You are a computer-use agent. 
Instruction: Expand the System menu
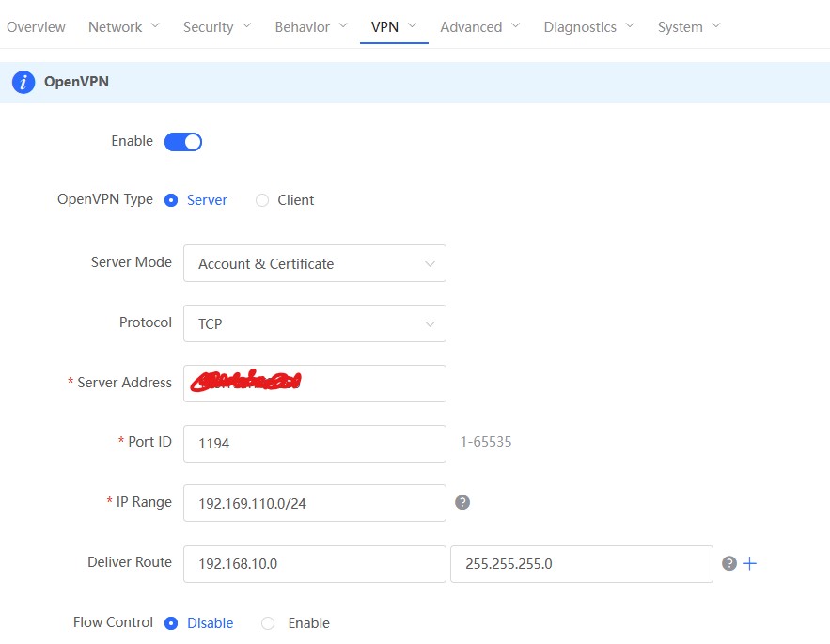pyautogui.click(x=689, y=26)
